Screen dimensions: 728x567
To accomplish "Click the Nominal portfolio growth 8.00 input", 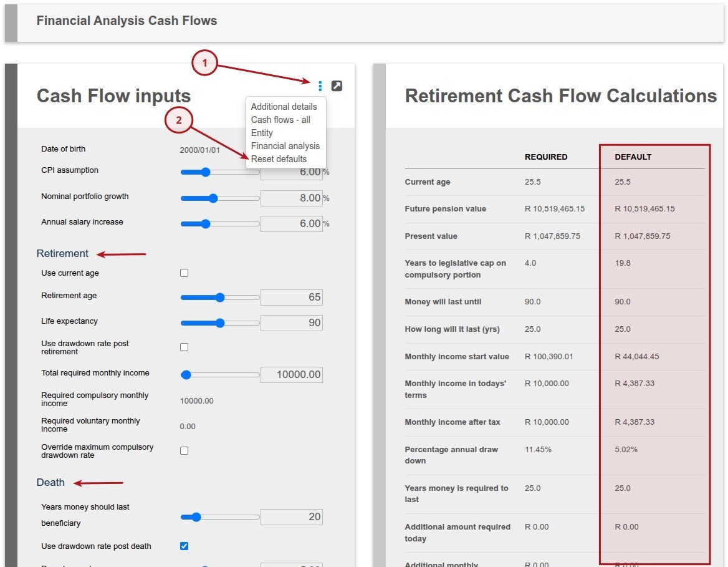I will (292, 198).
